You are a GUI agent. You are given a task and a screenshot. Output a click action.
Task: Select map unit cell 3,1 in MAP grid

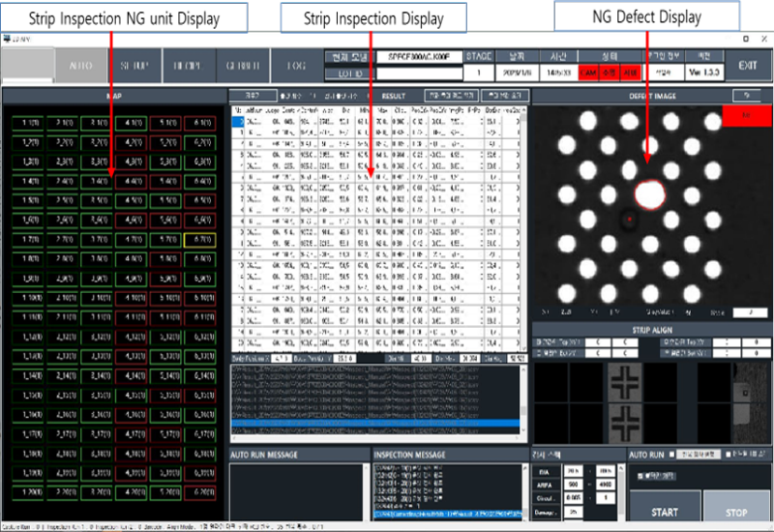coord(97,123)
